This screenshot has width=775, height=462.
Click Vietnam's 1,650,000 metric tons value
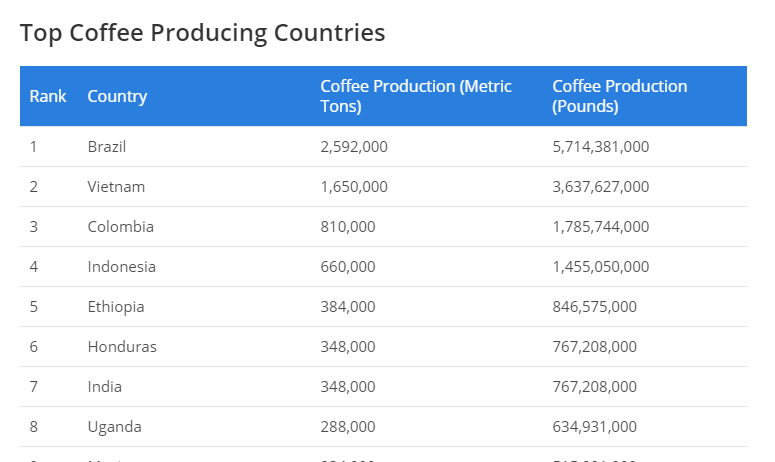[x=354, y=187]
